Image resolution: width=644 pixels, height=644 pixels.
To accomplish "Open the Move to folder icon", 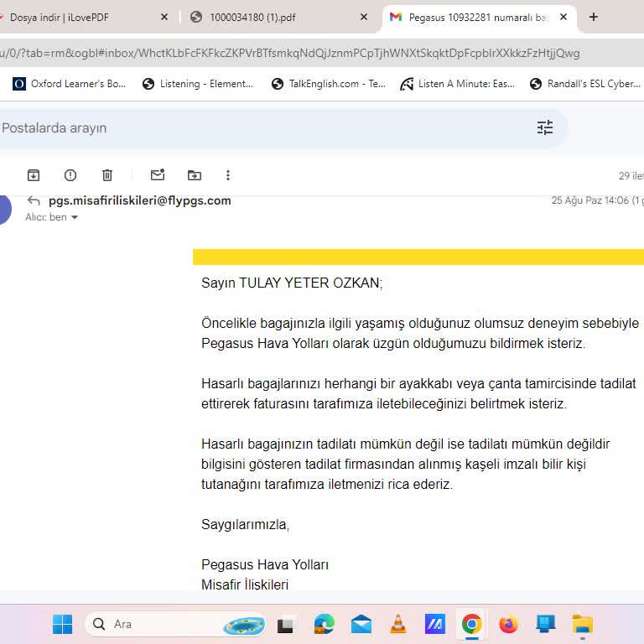I will [195, 175].
